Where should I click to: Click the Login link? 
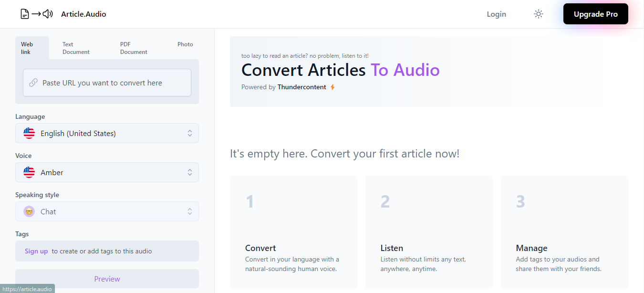[x=496, y=14]
